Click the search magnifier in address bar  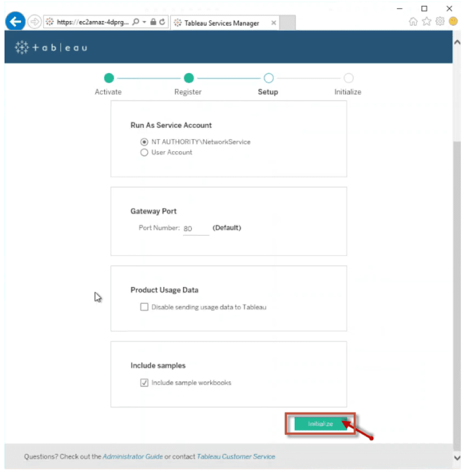(136, 22)
